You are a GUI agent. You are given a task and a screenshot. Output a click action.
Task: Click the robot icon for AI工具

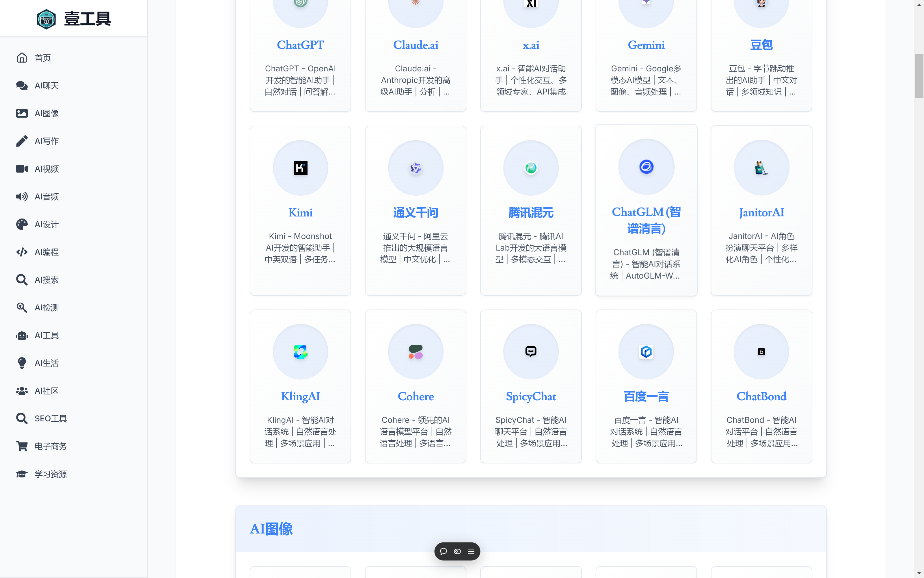22,335
